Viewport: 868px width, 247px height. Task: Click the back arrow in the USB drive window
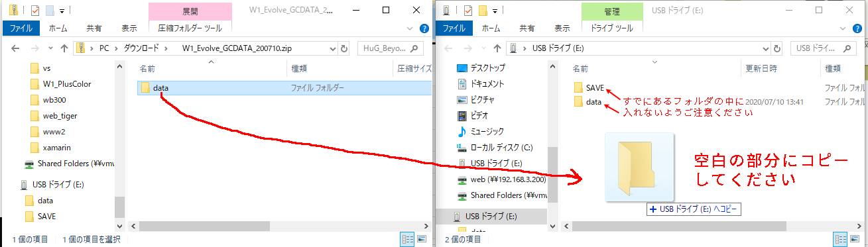(x=448, y=48)
